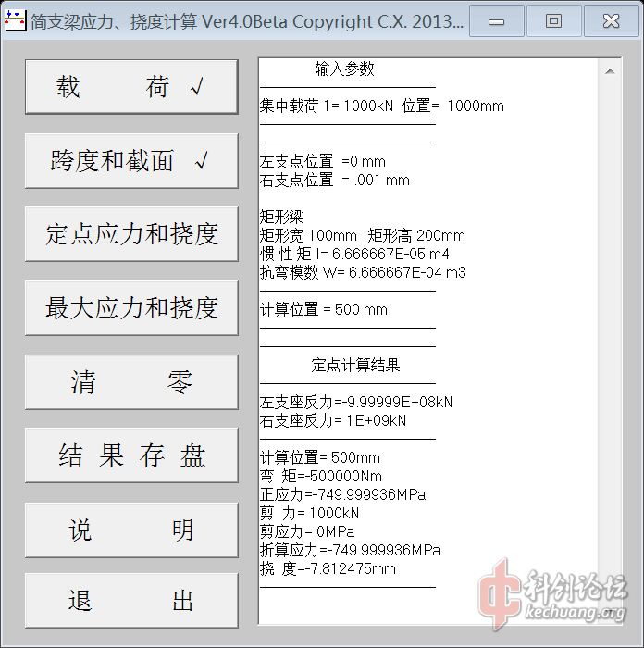Click the application icon in the title bar
Viewport: 644px width, 648px height.
(15, 22)
